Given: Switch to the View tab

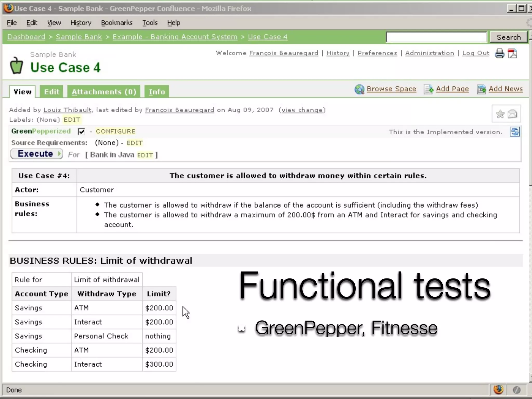Looking at the screenshot, I should [x=22, y=92].
